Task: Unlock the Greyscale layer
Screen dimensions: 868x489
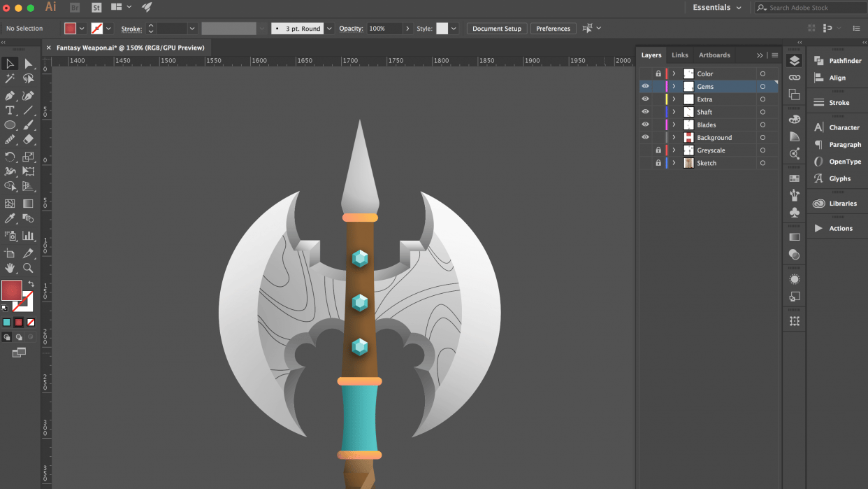Action: (658, 150)
